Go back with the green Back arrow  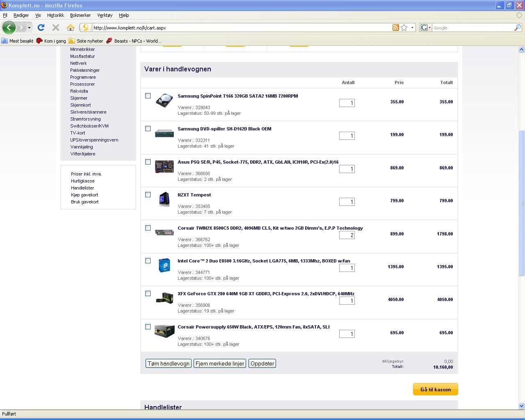point(9,27)
